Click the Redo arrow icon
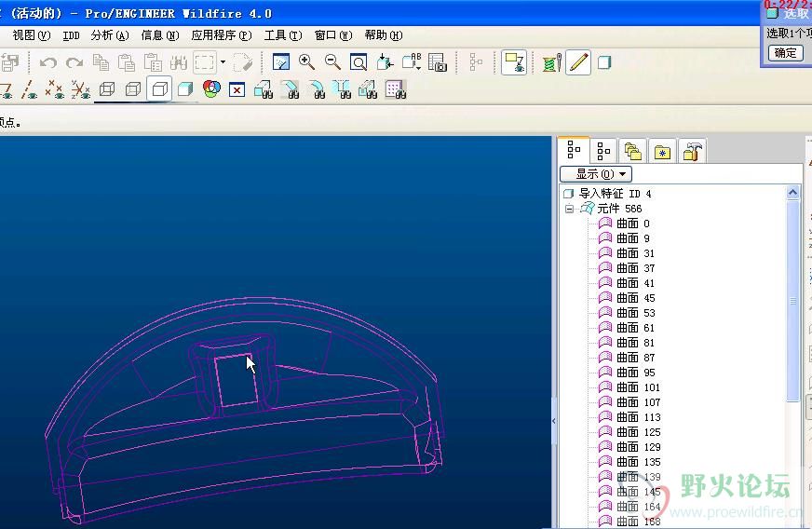This screenshot has width=812, height=529. tap(74, 62)
